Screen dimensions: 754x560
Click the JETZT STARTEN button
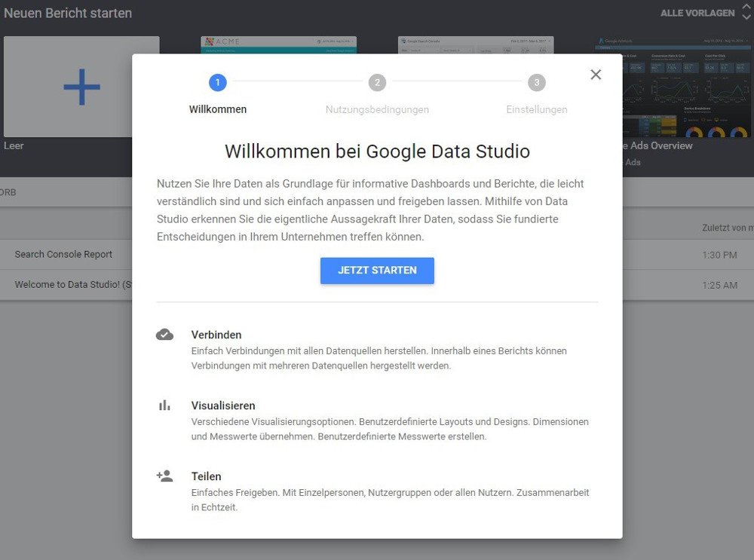coord(377,271)
